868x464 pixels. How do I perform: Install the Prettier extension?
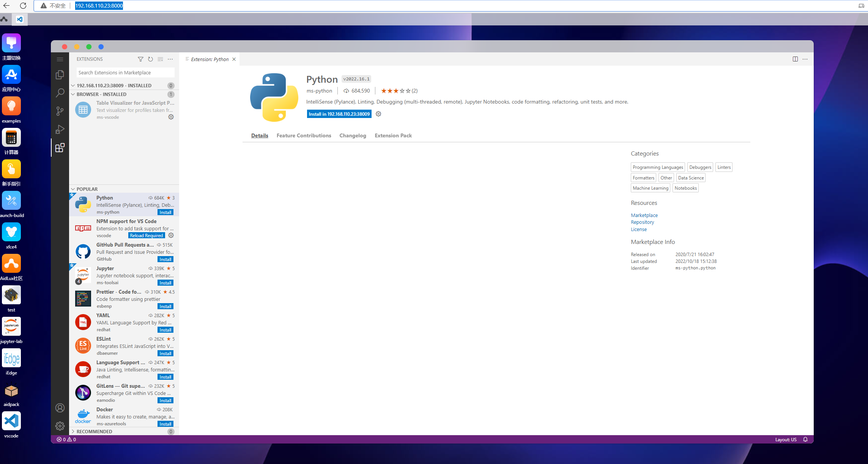165,306
